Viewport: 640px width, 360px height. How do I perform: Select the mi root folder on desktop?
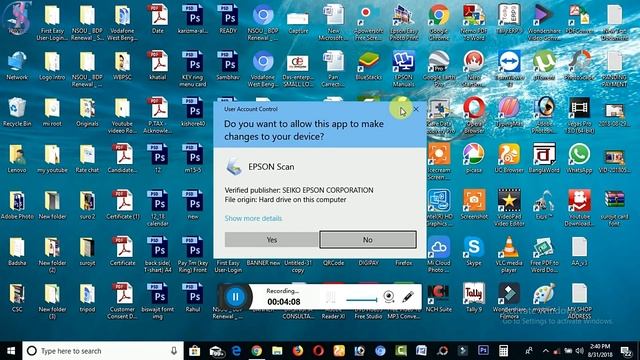point(52,112)
